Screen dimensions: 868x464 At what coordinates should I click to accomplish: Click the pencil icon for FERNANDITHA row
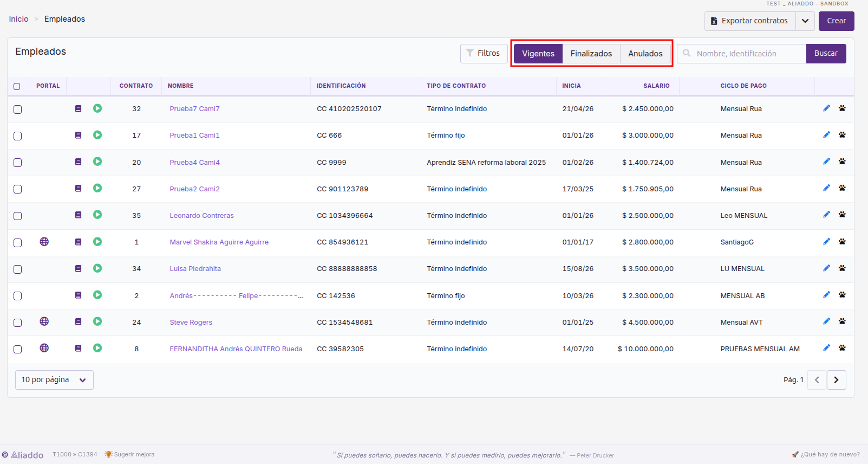(826, 347)
